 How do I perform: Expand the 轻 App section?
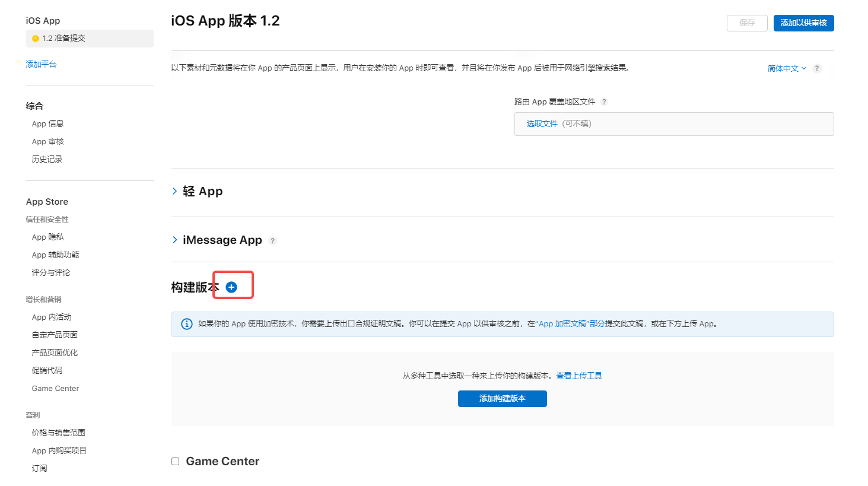click(x=174, y=191)
